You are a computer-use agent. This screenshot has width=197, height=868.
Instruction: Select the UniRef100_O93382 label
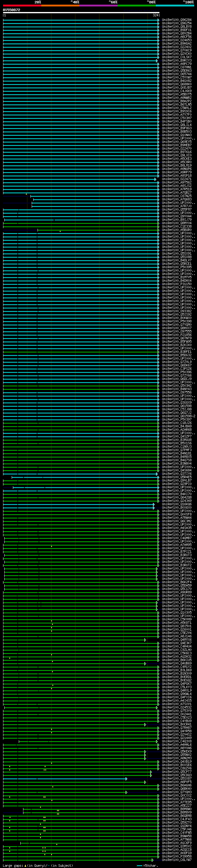tap(177, 311)
